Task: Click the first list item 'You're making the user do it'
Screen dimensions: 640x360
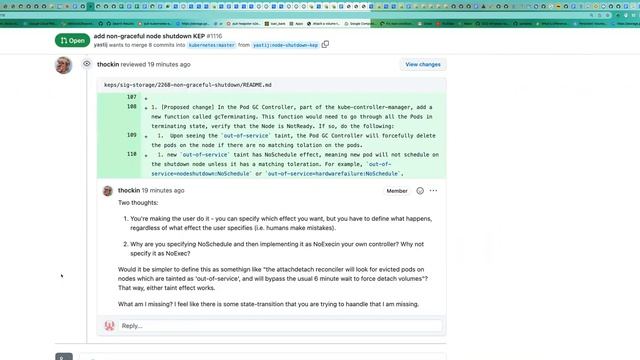Action: (281, 223)
